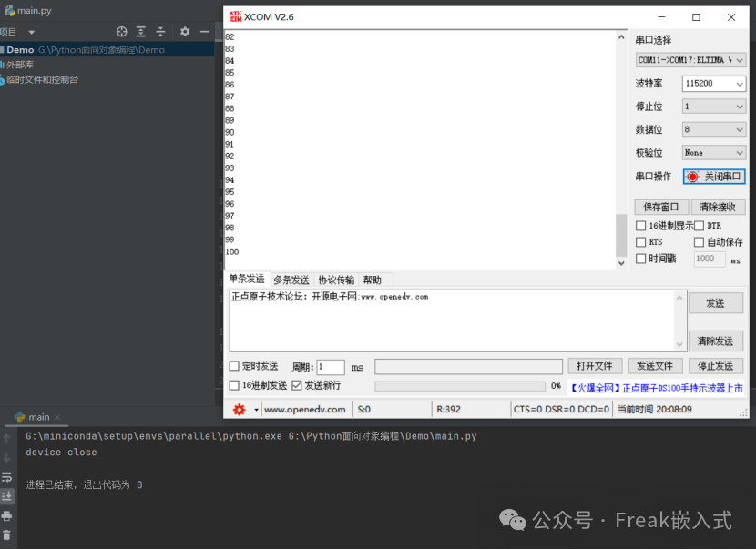The height and width of the screenshot is (550, 756).
Task: Click the receive area vertical scrollbar thumb
Action: click(x=622, y=235)
